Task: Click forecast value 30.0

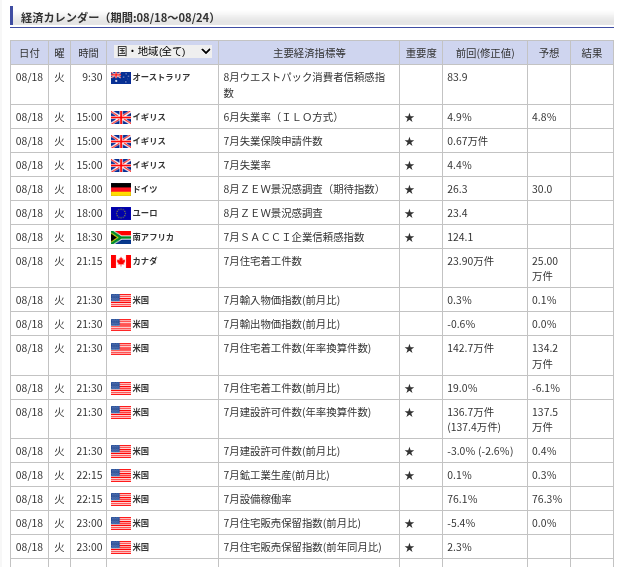Action: click(542, 189)
